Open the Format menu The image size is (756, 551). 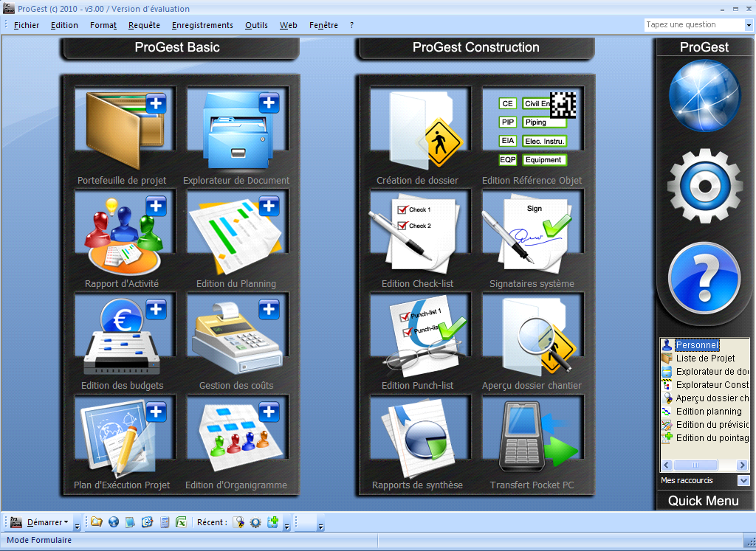click(103, 25)
